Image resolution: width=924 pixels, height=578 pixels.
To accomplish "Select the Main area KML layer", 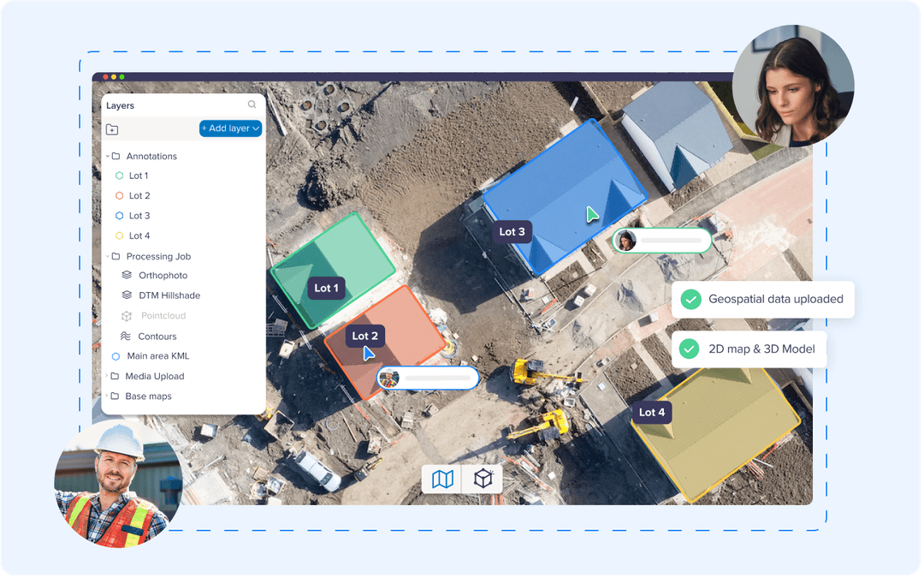I will pos(158,356).
